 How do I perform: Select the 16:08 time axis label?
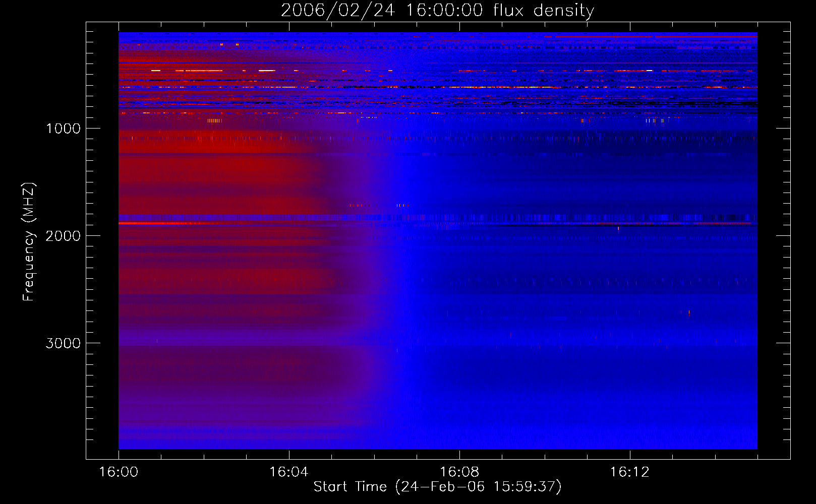tap(459, 472)
